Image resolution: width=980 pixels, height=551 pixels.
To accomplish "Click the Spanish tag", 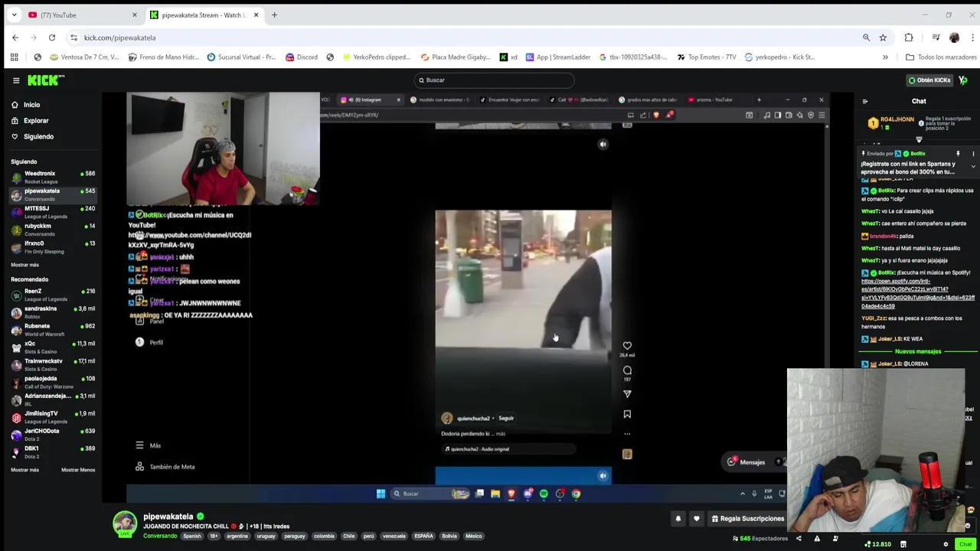I will click(x=192, y=536).
